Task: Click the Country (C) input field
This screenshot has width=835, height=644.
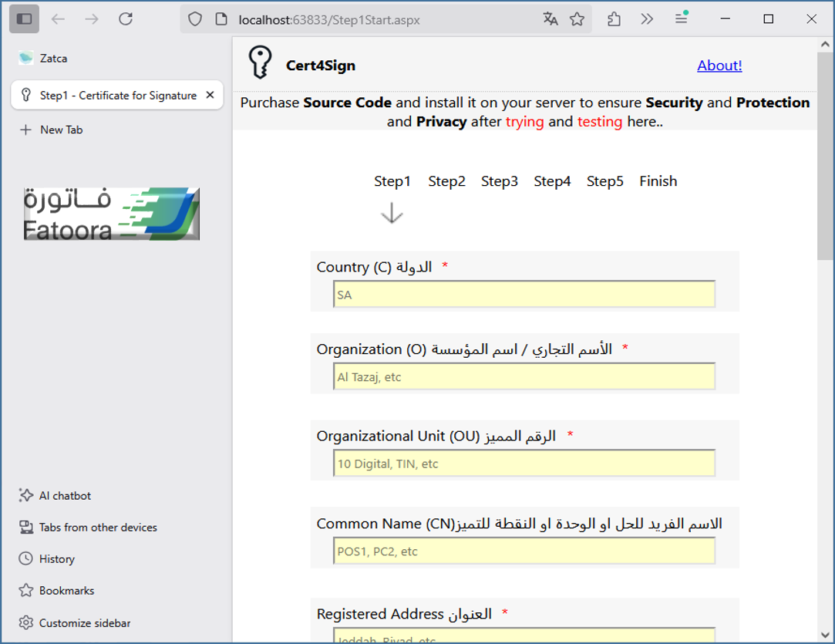Action: point(524,295)
